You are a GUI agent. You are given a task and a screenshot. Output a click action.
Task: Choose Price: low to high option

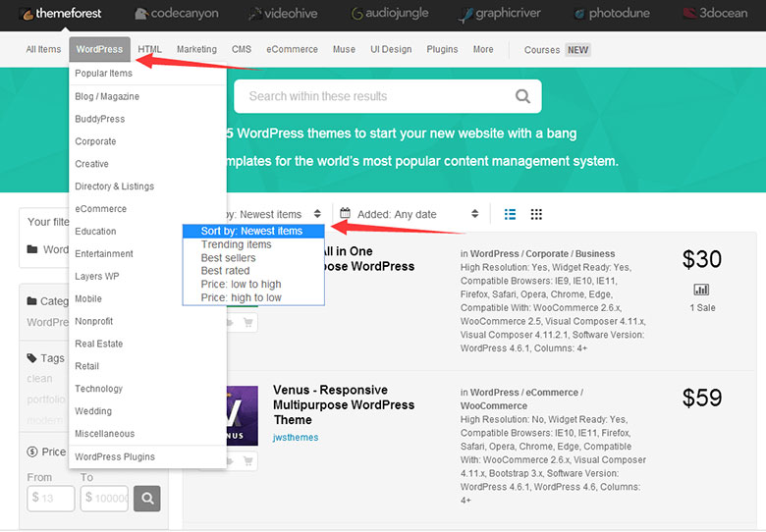[241, 285]
